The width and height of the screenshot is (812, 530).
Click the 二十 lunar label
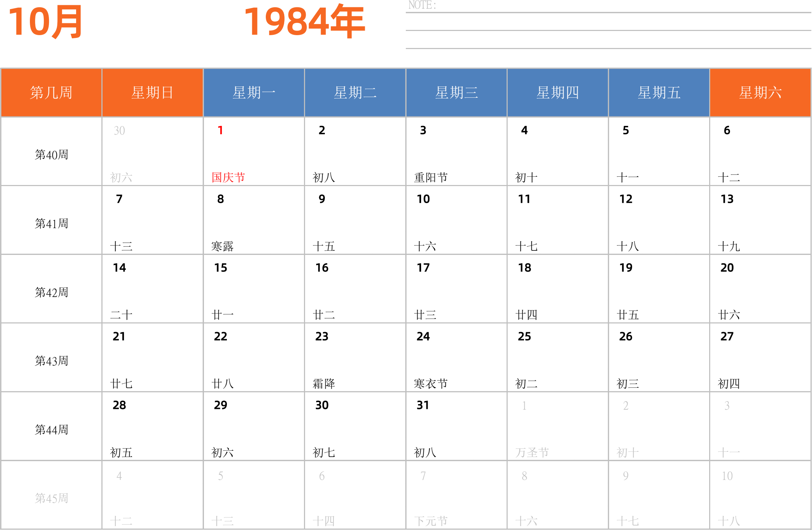pyautogui.click(x=121, y=315)
